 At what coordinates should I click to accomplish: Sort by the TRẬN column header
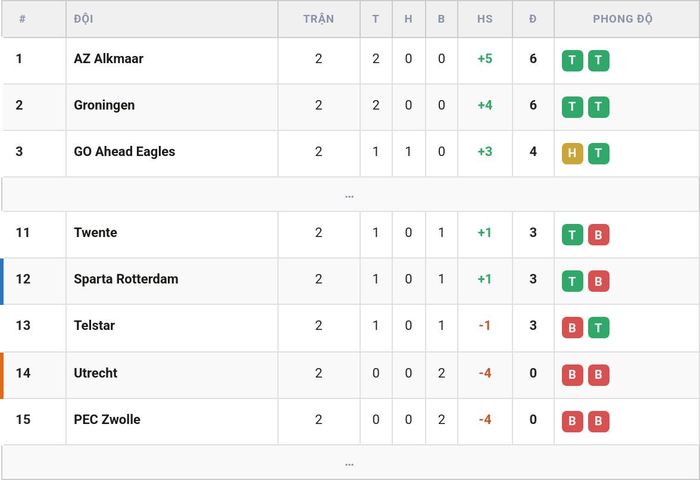[x=318, y=19]
